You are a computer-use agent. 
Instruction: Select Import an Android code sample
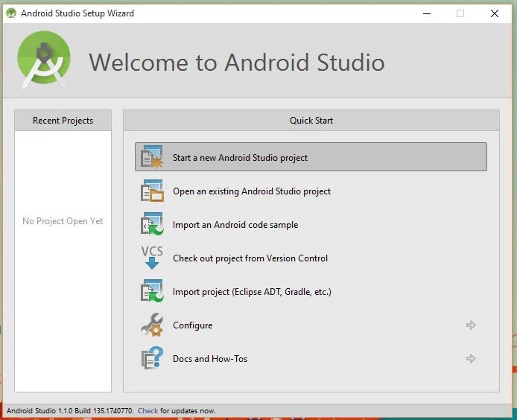[x=235, y=225]
